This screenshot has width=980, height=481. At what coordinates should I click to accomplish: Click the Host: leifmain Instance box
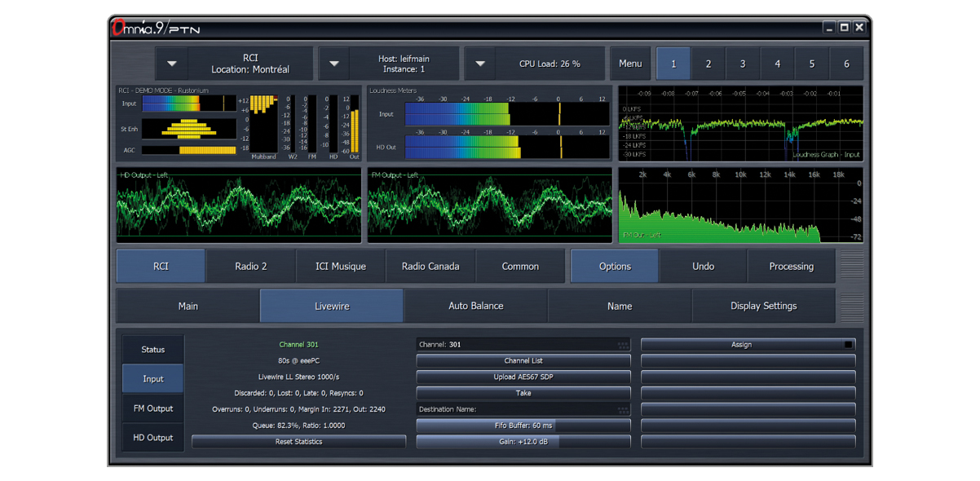404,64
